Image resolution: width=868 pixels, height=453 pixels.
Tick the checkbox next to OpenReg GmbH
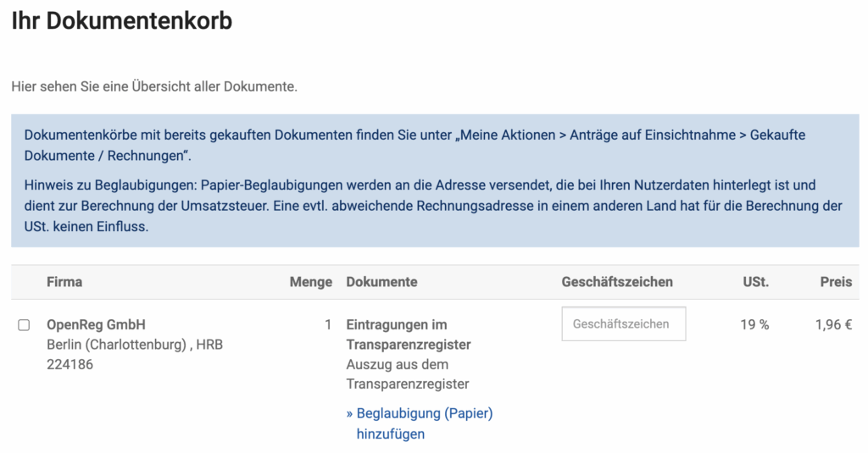24,325
